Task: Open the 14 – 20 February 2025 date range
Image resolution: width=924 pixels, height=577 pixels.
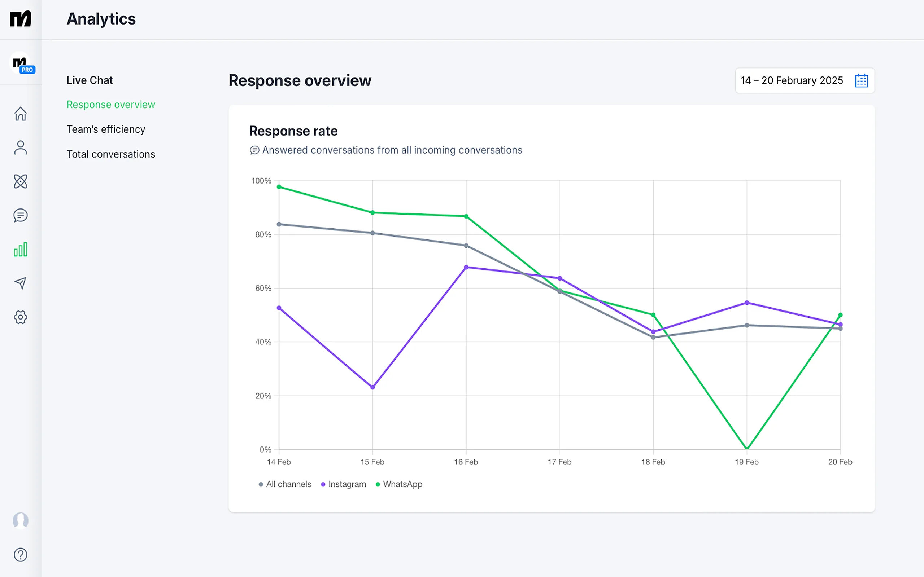Action: point(805,80)
